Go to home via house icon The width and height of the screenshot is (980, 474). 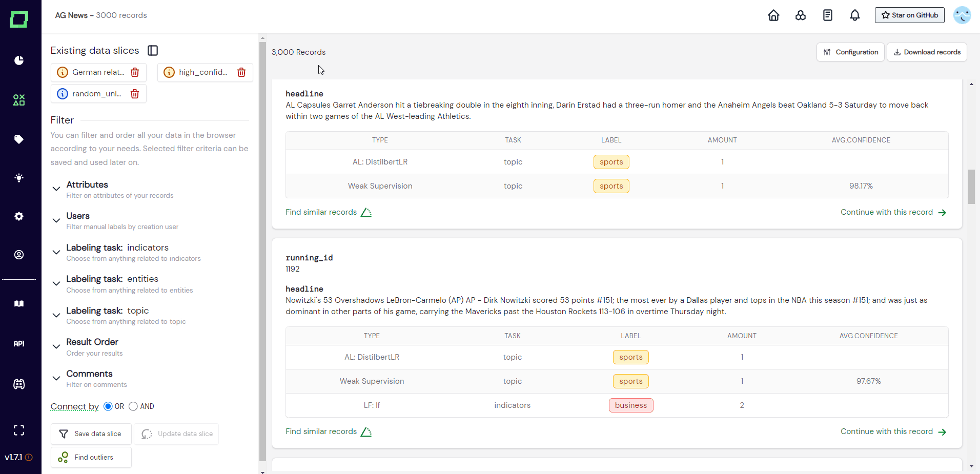773,15
